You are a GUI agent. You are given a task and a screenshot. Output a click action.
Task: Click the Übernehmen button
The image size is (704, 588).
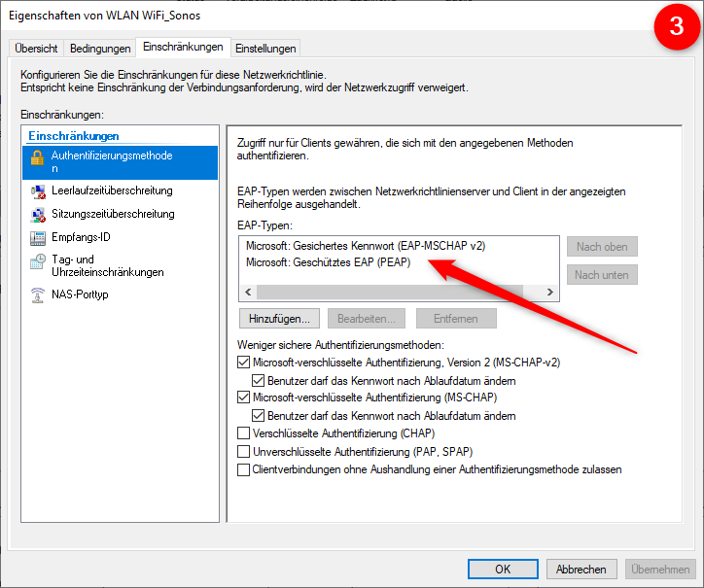tap(660, 570)
